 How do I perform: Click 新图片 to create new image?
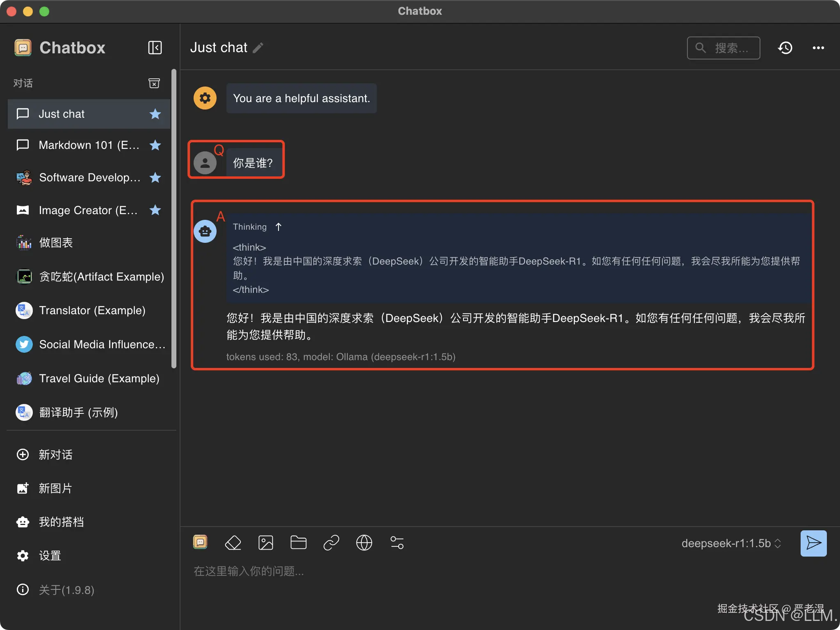(55, 488)
